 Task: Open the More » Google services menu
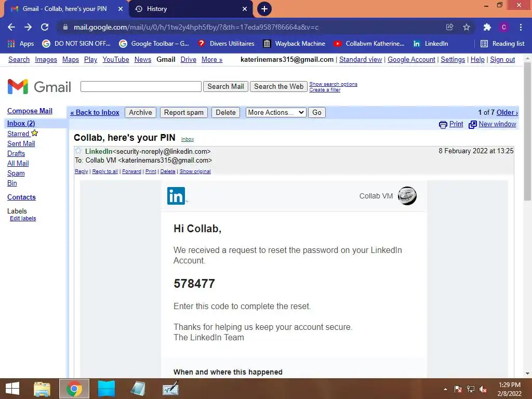pyautogui.click(x=212, y=59)
